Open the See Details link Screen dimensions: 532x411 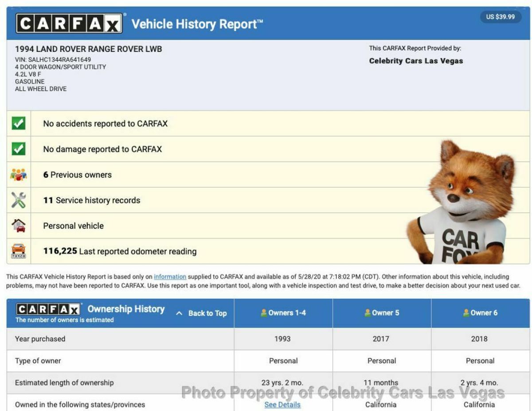282,405
